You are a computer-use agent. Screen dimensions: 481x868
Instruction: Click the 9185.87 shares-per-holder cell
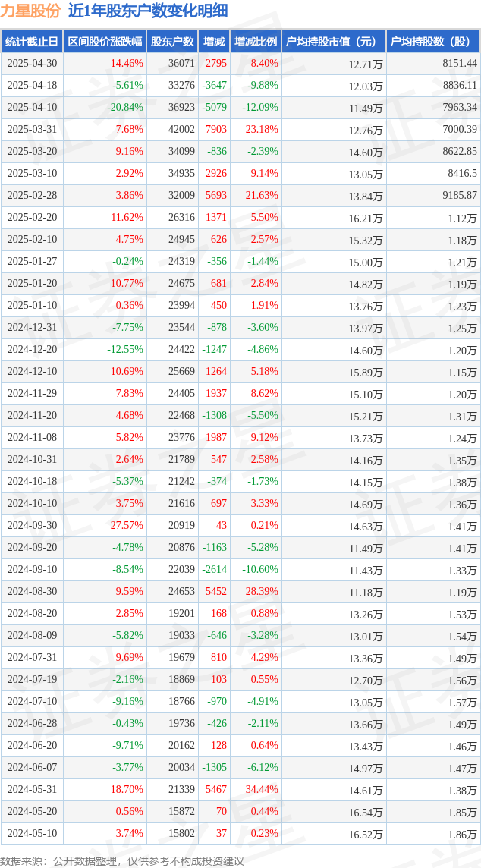click(460, 196)
